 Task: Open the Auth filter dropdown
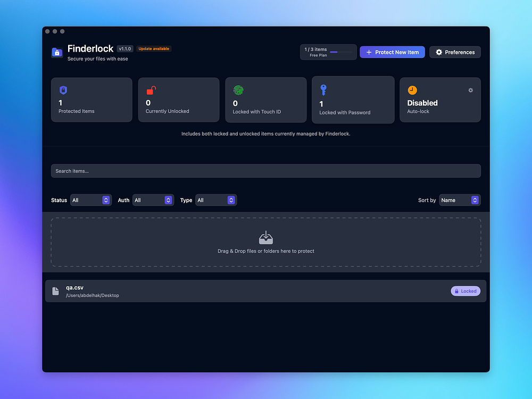153,200
